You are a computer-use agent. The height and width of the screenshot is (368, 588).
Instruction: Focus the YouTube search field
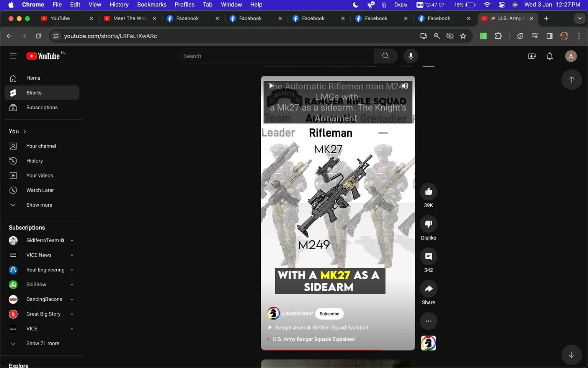point(276,56)
